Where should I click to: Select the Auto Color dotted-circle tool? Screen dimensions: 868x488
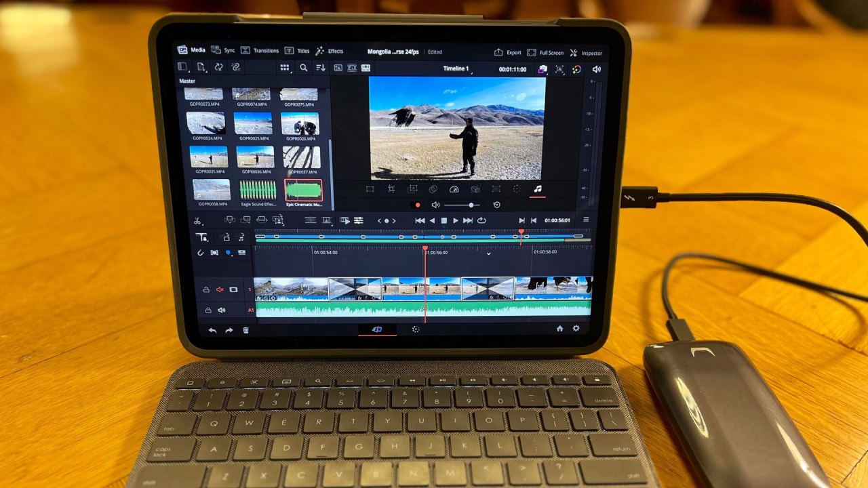(x=516, y=189)
